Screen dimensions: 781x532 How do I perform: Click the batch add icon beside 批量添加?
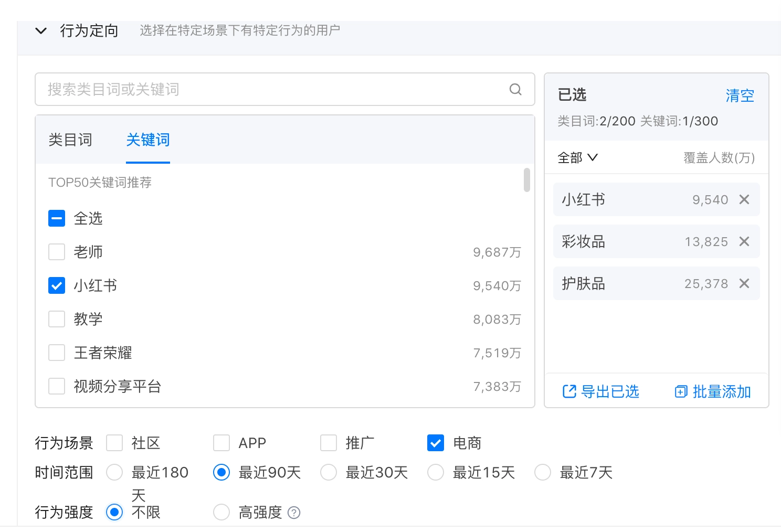680,391
